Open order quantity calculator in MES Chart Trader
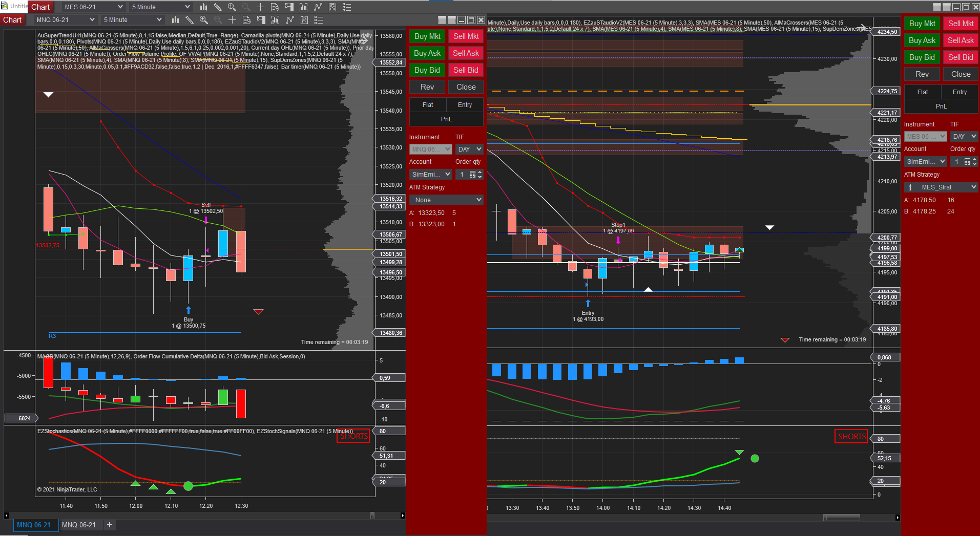Image resolution: width=980 pixels, height=536 pixels. [967, 162]
